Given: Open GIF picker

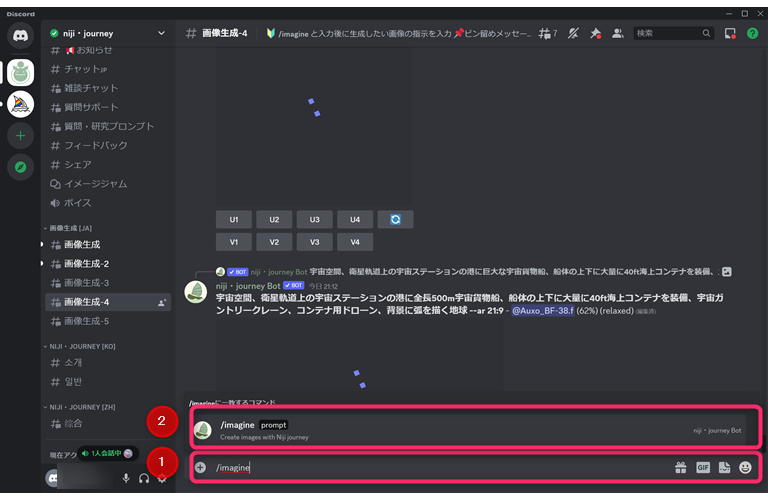Looking at the screenshot, I should [703, 468].
